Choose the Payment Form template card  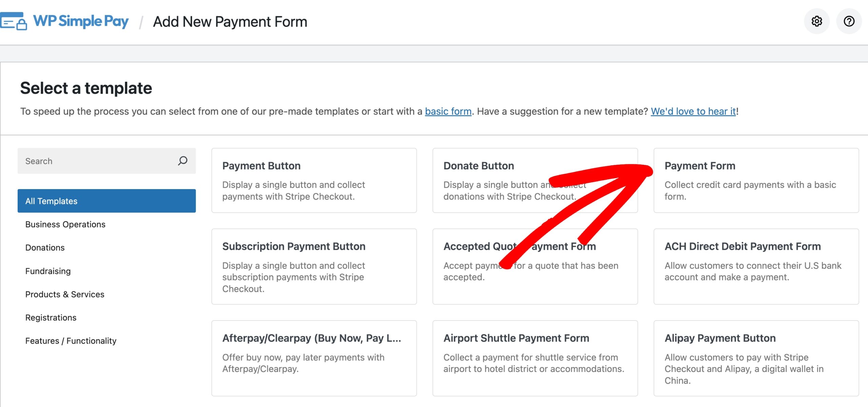coord(756,180)
